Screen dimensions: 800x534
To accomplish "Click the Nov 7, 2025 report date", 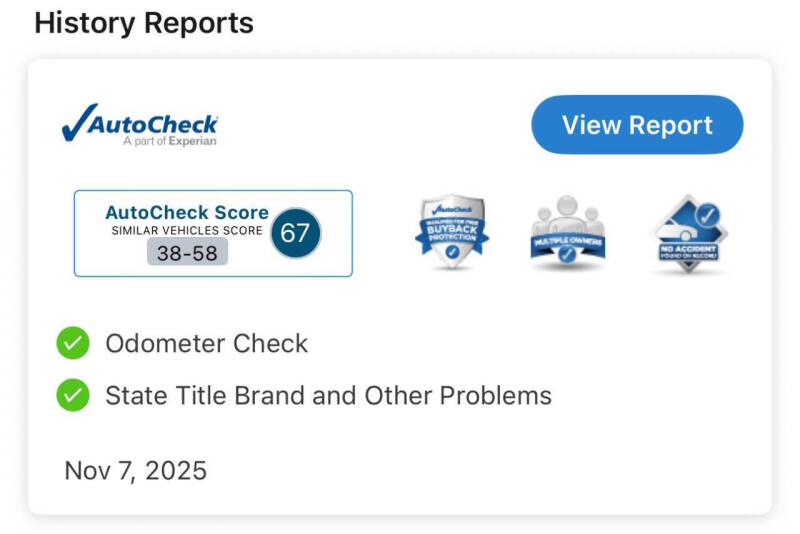I will pyautogui.click(x=135, y=470).
